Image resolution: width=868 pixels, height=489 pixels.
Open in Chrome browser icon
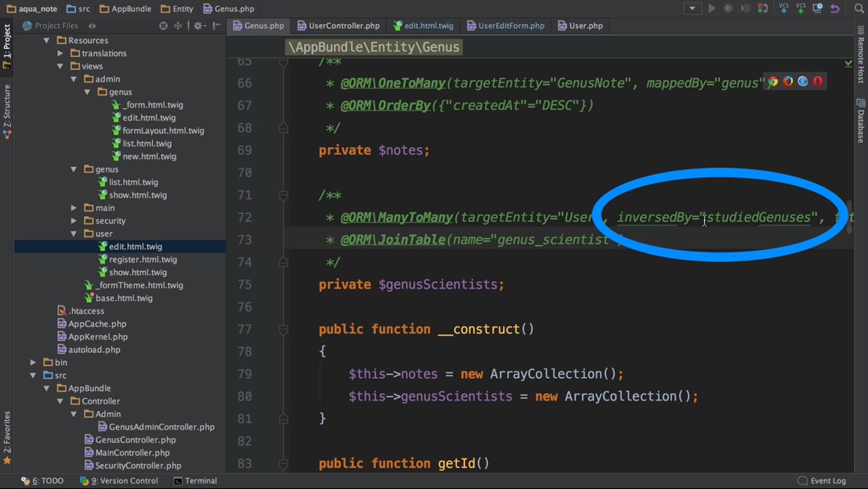pos(773,81)
